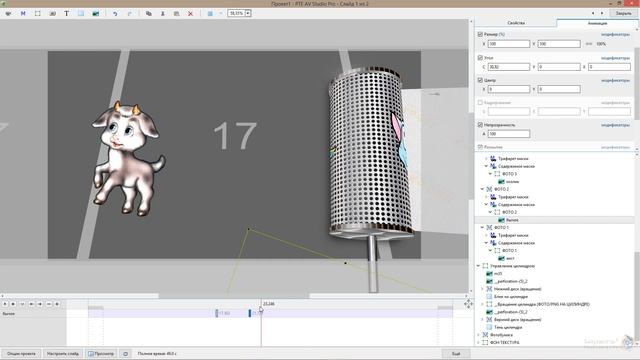The width and height of the screenshot is (640, 360).
Task: Switch to the Свойства tab
Action: (x=516, y=23)
